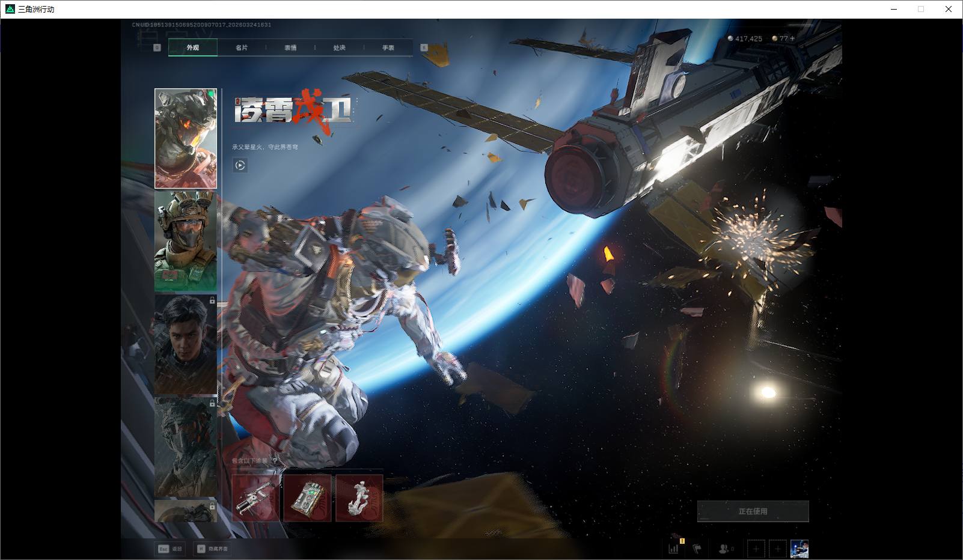Choose the tactical helmet soldier skin
This screenshot has height=560, width=963.
point(186,241)
